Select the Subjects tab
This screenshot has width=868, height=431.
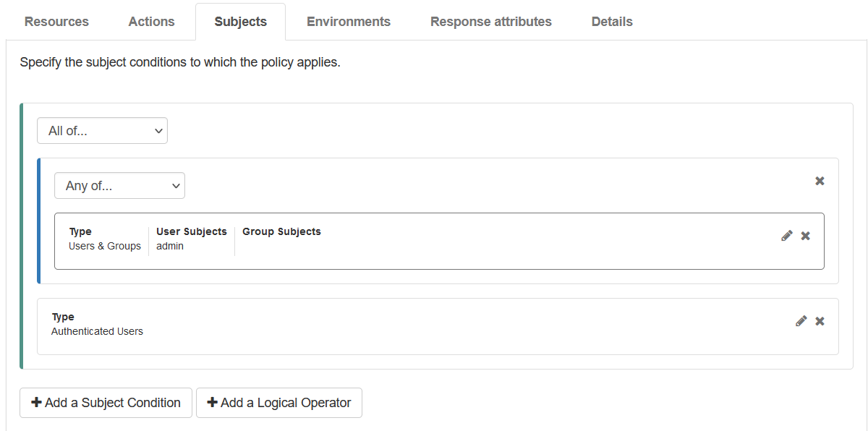coord(240,21)
